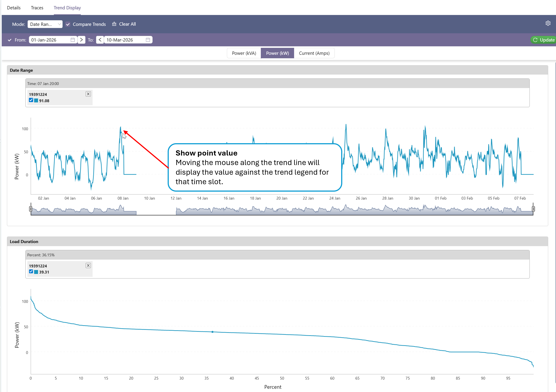The height and width of the screenshot is (392, 556).
Task: Switch to the Traces tab
Action: point(37,8)
